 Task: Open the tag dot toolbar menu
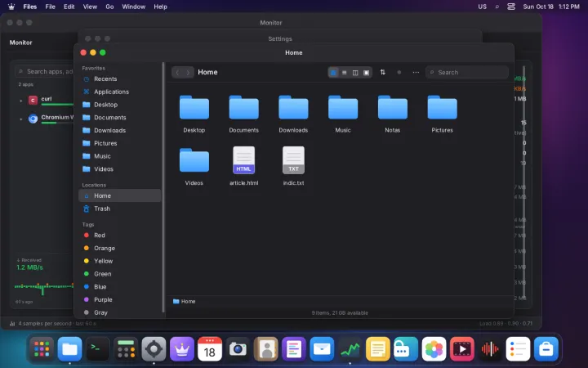pos(399,72)
